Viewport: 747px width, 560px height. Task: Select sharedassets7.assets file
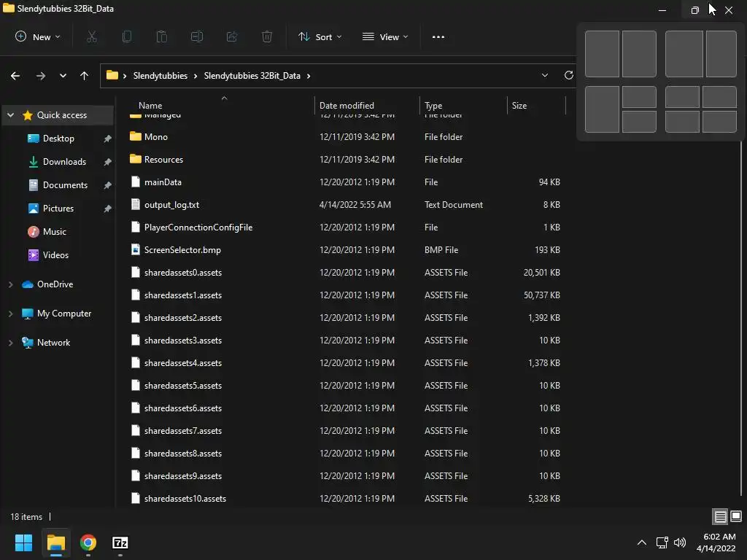[x=183, y=430]
